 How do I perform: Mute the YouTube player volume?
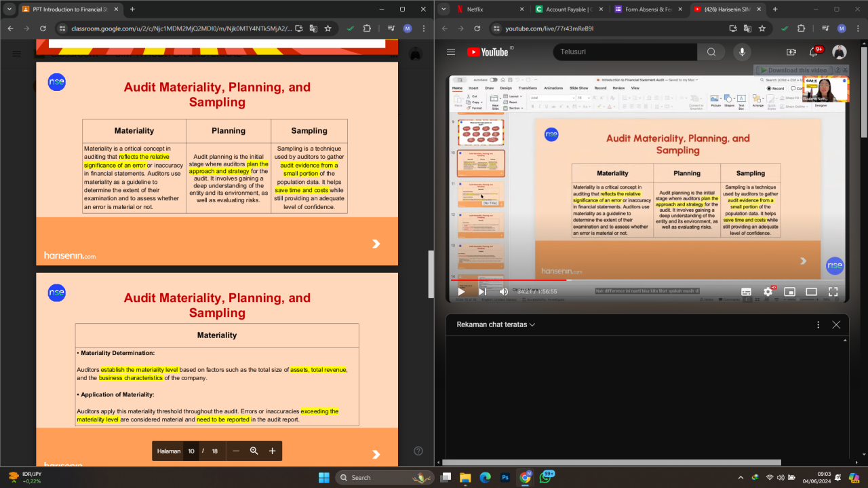(x=504, y=292)
